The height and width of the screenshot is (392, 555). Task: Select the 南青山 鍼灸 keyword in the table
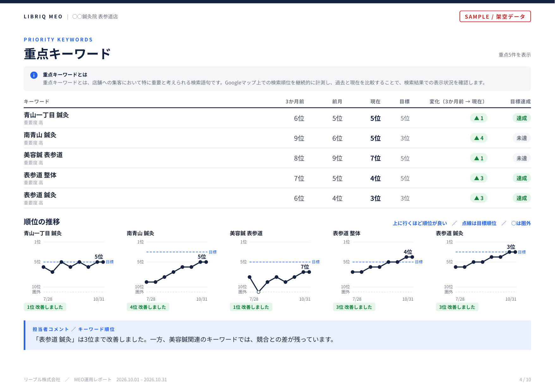(40, 135)
